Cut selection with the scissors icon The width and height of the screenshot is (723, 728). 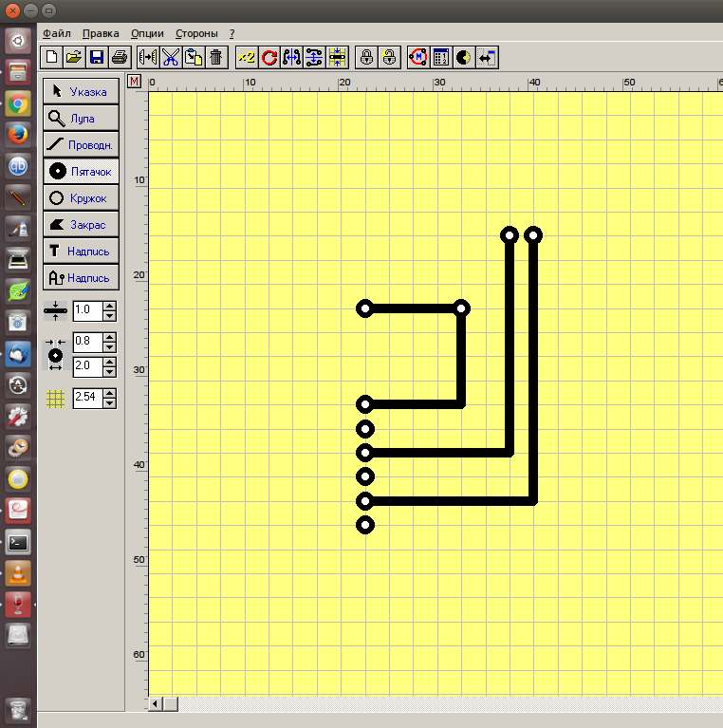tap(171, 58)
